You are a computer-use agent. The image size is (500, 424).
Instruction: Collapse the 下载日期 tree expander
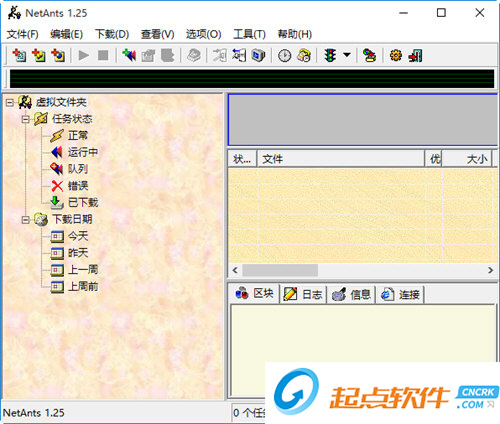click(26, 220)
